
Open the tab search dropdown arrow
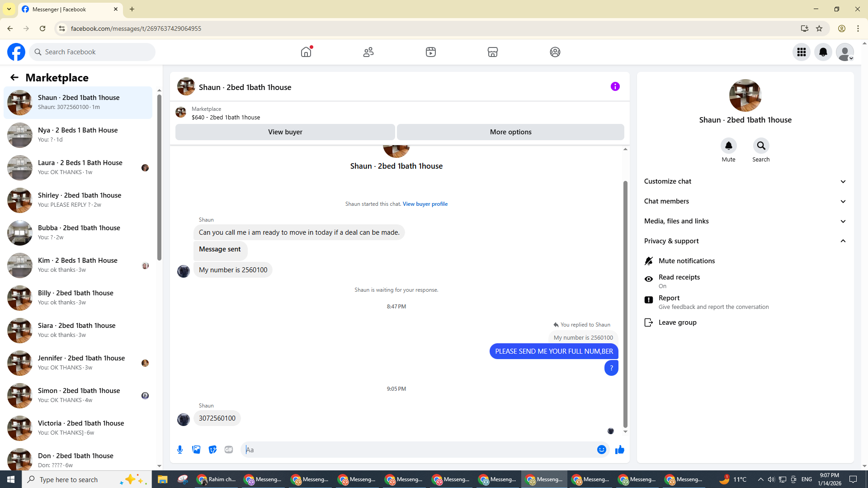tap(9, 9)
